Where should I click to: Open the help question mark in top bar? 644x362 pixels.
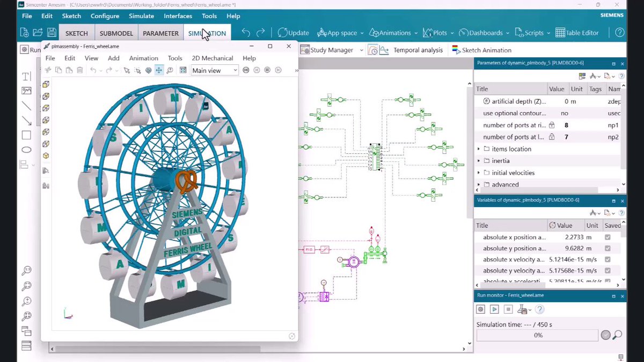[620, 33]
